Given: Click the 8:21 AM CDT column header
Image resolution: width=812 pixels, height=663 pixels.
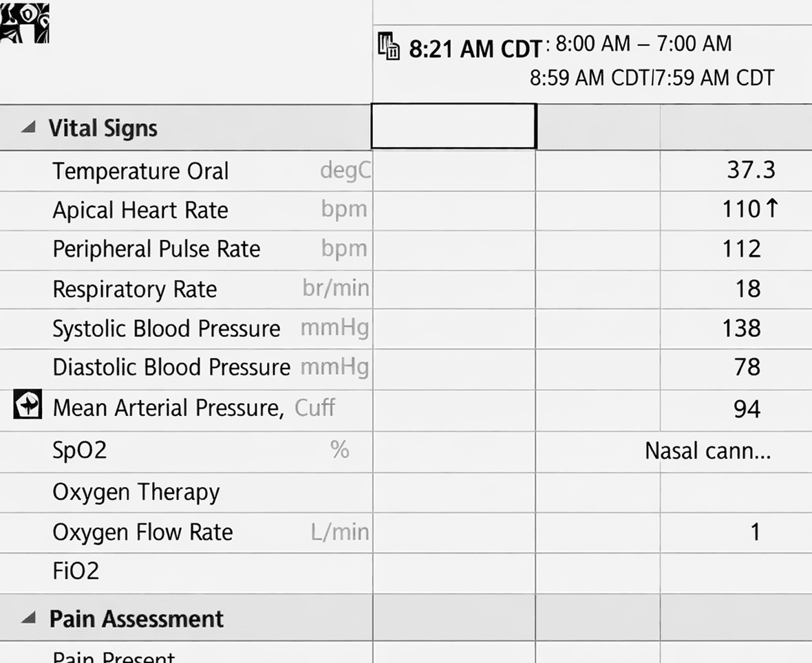Looking at the screenshot, I should (x=475, y=50).
